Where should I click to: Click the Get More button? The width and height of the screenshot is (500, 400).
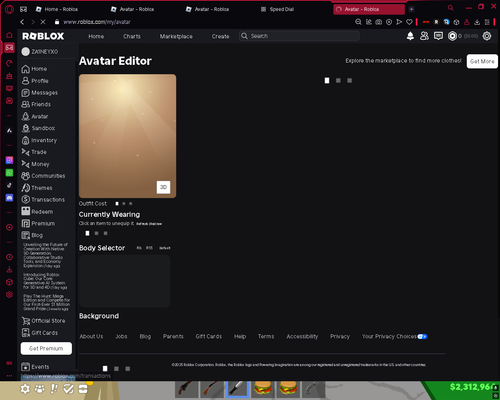[x=482, y=61]
